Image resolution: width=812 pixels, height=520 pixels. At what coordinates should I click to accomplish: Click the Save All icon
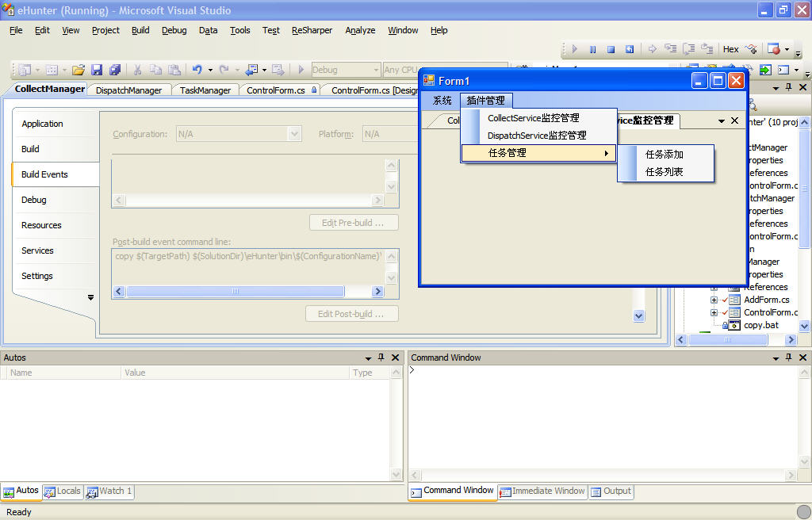coord(115,70)
